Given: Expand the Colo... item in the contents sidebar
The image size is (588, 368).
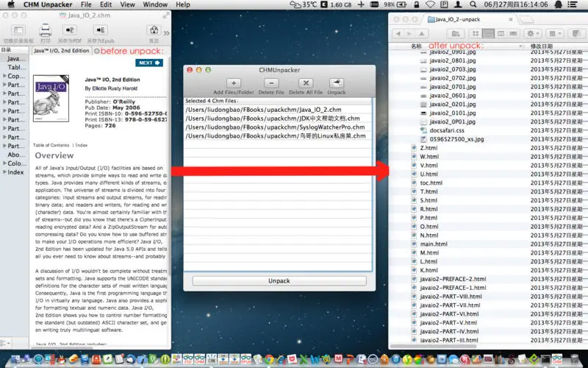Looking at the screenshot, I should pos(4,163).
